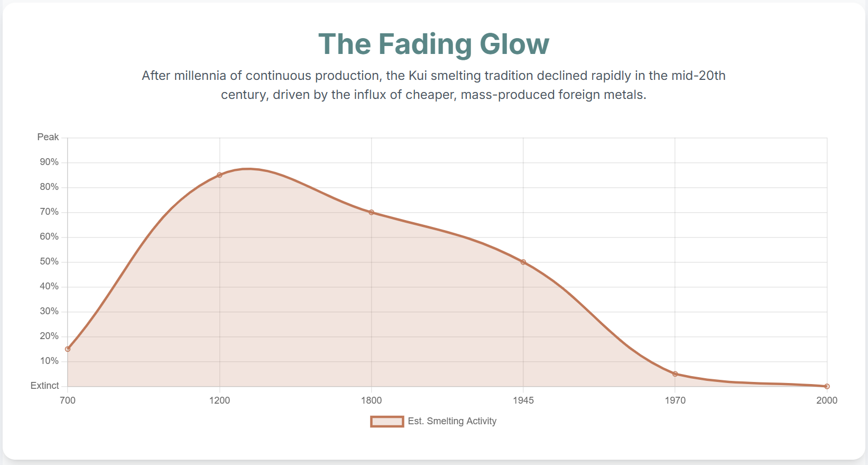
Task: Click the legend color box for Smelting Activity
Action: [x=387, y=421]
